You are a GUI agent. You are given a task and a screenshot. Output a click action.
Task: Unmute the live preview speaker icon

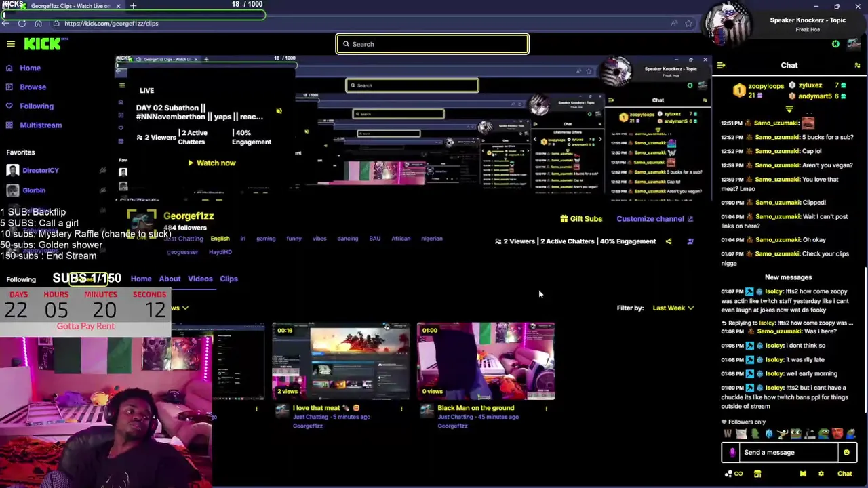tap(279, 111)
